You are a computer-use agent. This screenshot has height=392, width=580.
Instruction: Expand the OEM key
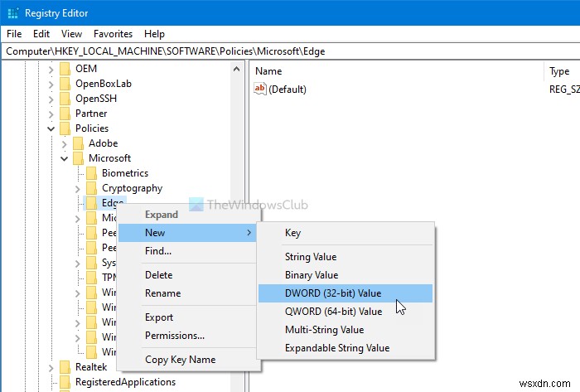click(x=51, y=69)
